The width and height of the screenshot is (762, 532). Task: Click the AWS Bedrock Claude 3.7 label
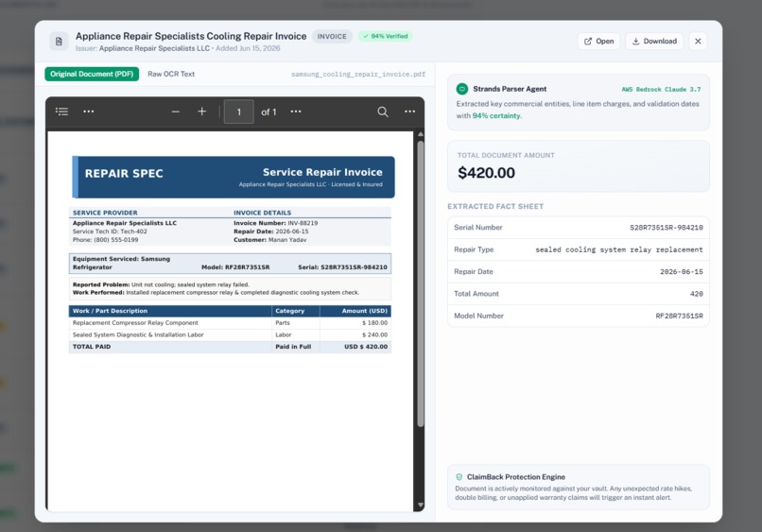[x=661, y=90]
